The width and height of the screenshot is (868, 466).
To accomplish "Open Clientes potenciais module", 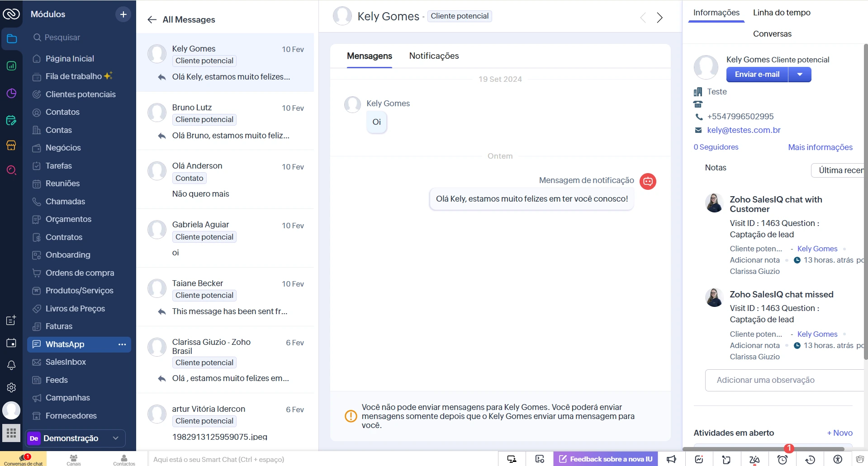I will tap(79, 94).
